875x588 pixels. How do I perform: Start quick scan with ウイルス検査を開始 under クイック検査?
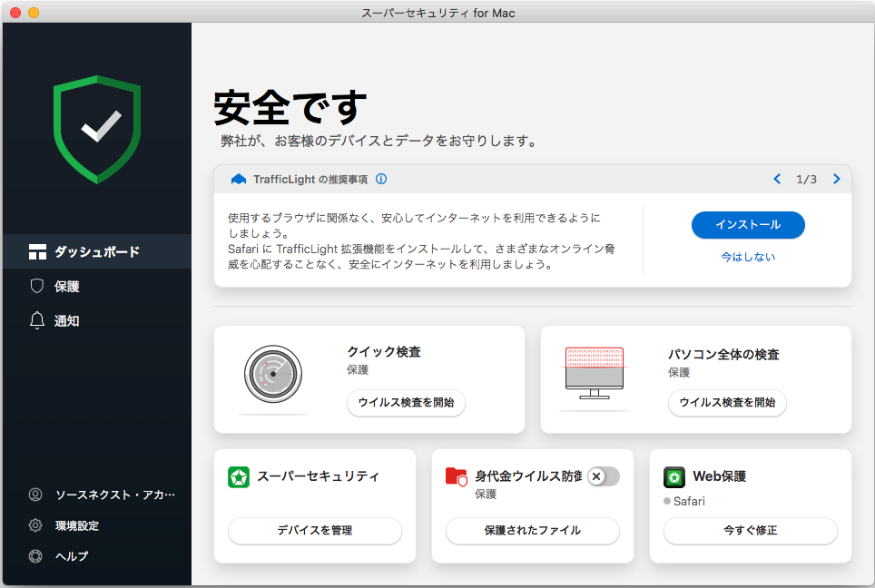click(406, 402)
